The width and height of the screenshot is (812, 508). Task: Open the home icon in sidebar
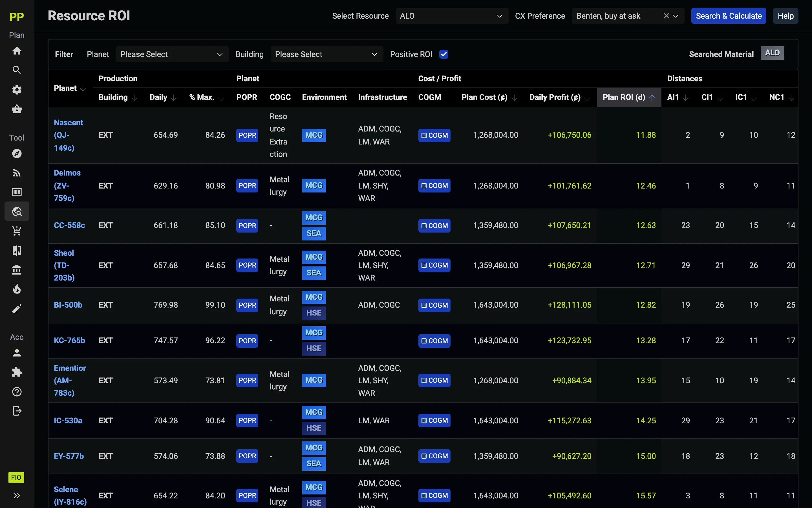pos(17,51)
